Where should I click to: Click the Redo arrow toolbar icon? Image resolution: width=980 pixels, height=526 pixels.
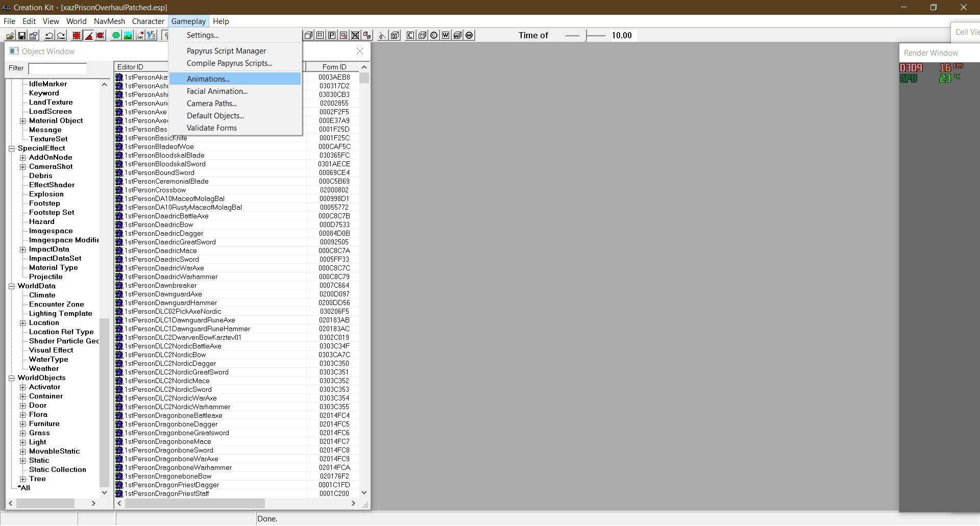tap(61, 35)
